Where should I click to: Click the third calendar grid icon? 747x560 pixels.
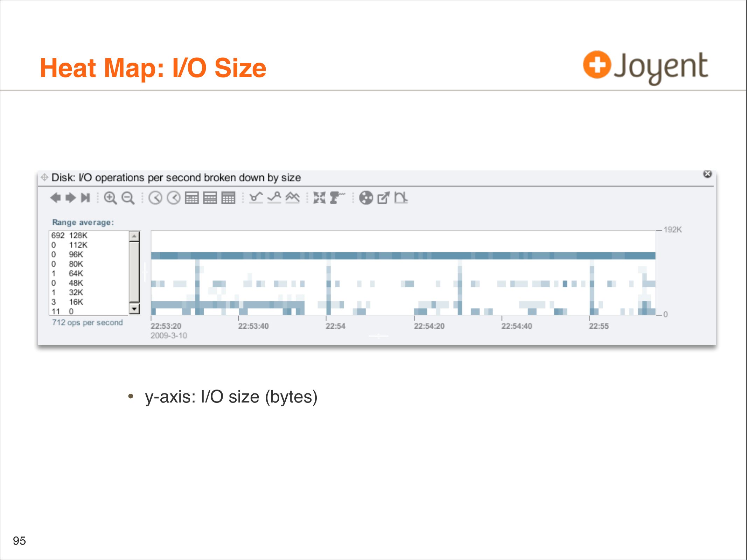[x=228, y=198]
